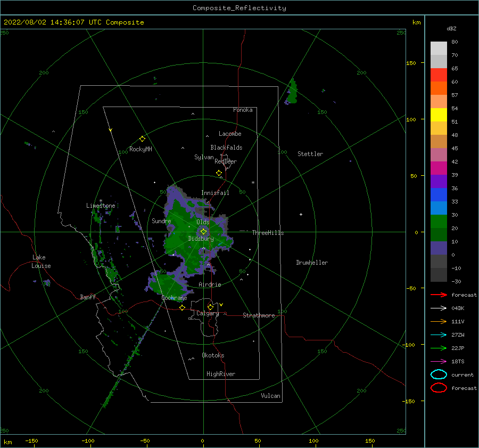Image resolution: width=479 pixels, height=448 pixels.
Task: Click the Airdrie city label
Action: click(x=210, y=284)
